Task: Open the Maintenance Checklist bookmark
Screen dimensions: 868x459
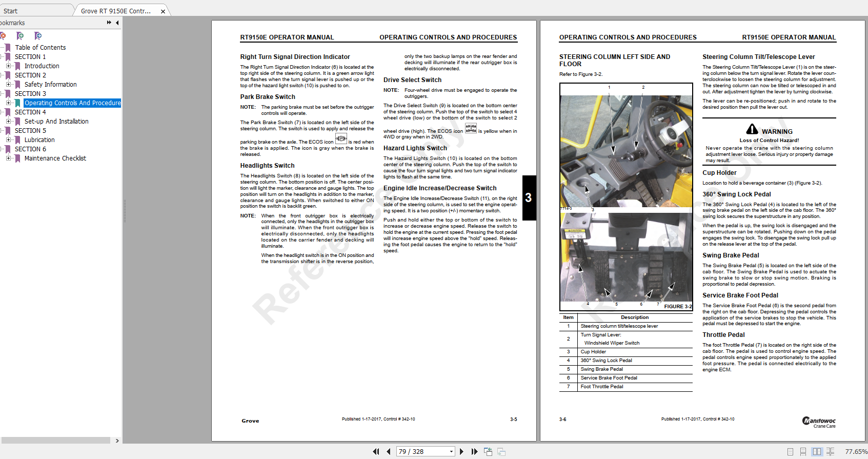Action: (x=55, y=158)
